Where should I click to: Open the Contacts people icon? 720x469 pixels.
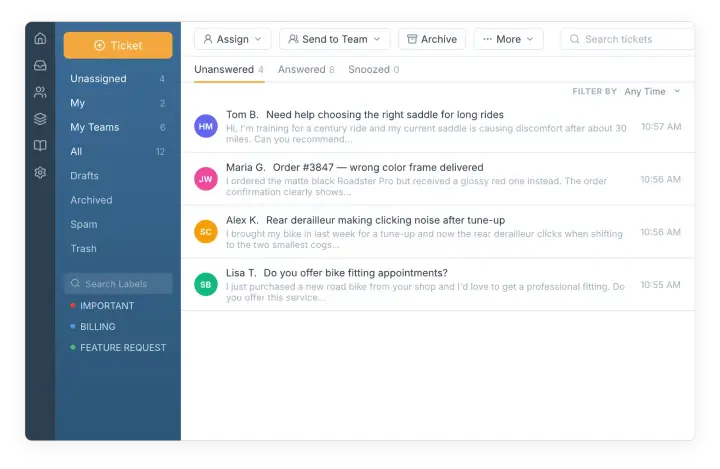pyautogui.click(x=40, y=92)
